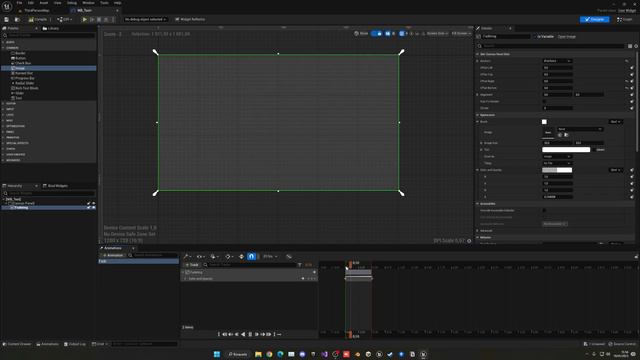Select Border widget in Palette

point(20,53)
